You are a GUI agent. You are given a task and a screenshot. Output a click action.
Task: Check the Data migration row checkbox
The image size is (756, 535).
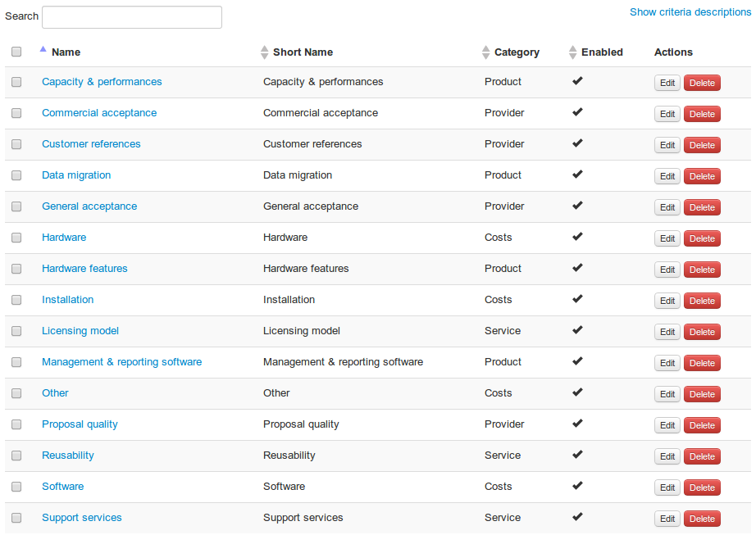click(16, 175)
